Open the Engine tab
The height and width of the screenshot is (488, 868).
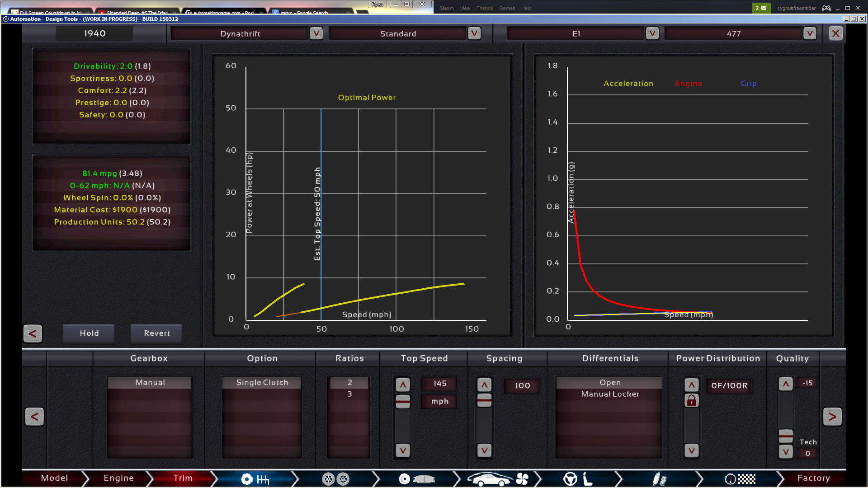point(118,479)
